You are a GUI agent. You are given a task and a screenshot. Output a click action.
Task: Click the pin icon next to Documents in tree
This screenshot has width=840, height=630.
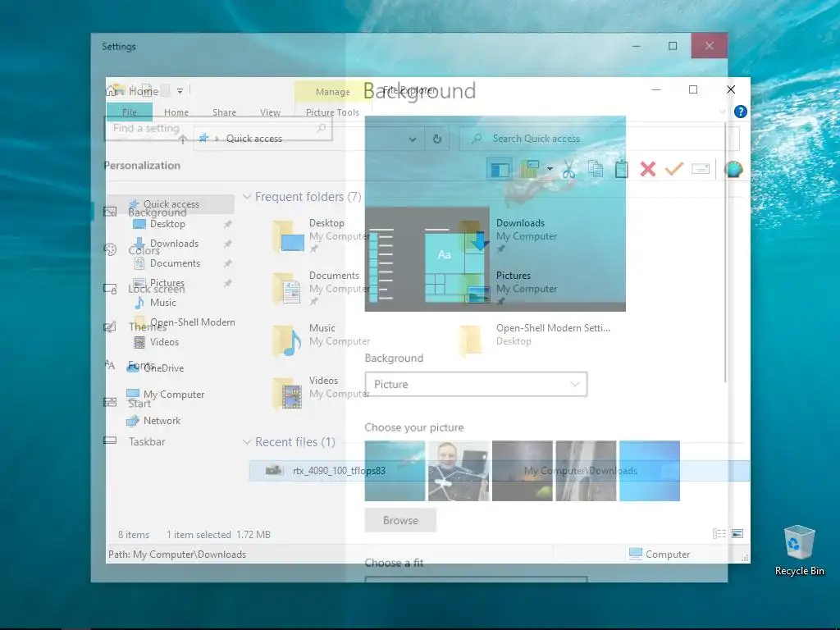[x=228, y=263]
